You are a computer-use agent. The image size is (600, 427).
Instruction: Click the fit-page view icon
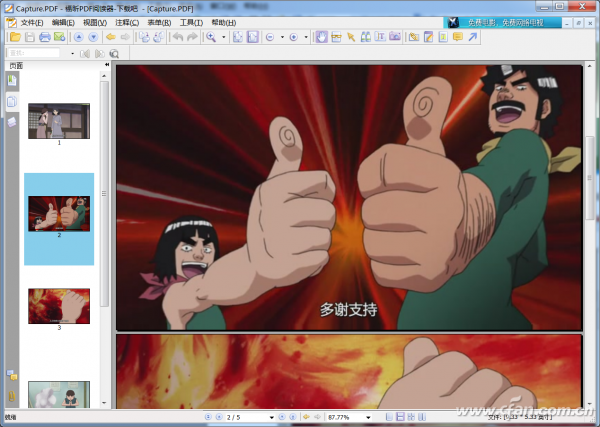click(238, 37)
